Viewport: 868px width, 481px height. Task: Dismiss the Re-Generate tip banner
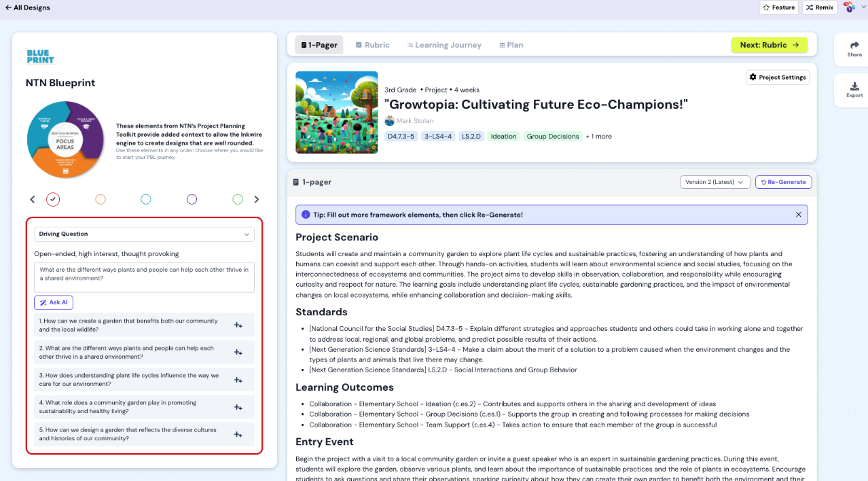pyautogui.click(x=798, y=215)
